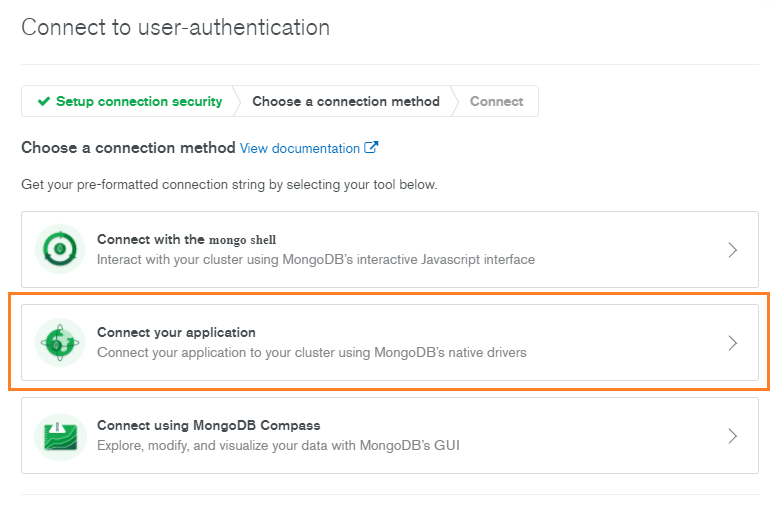
Task: Click the native drivers description text
Action: point(311,352)
